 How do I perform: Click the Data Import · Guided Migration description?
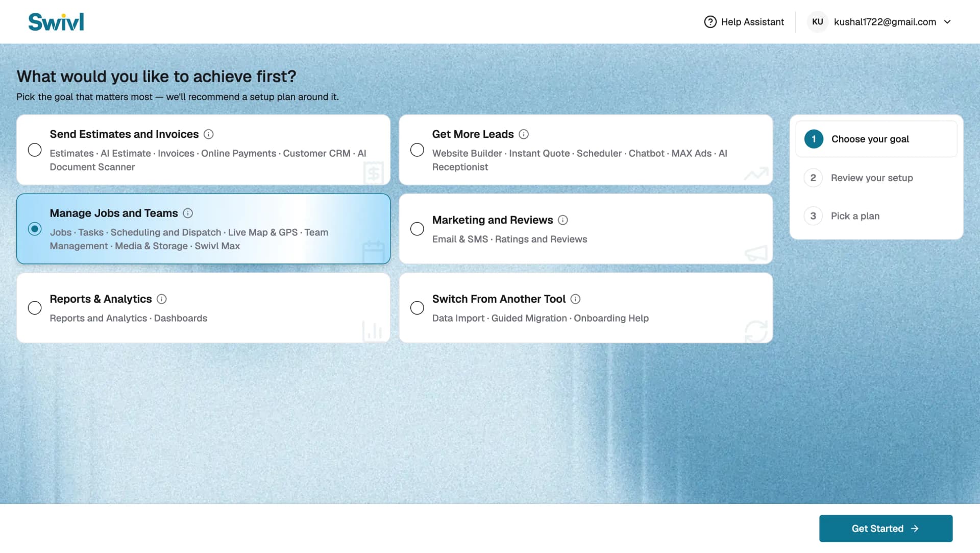click(540, 319)
